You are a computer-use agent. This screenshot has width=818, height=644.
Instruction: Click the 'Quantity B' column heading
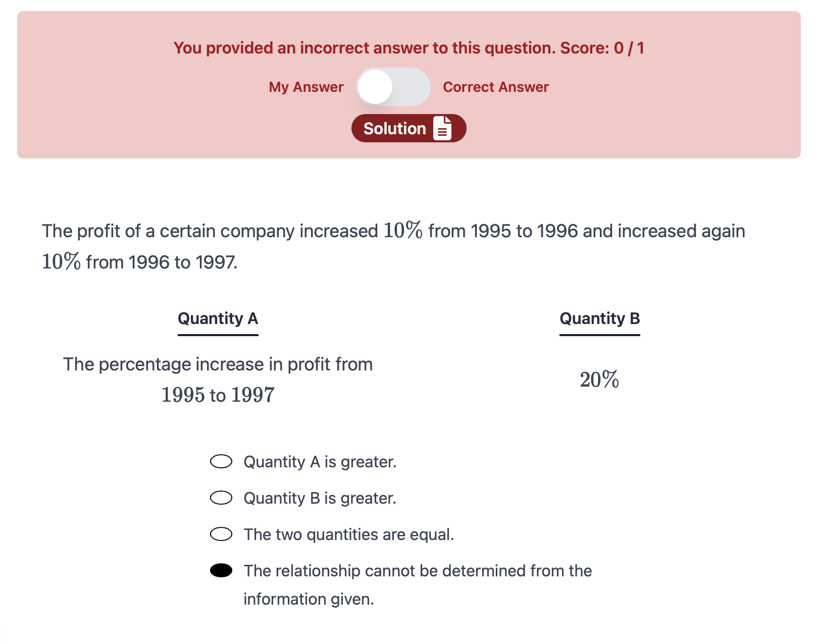pyautogui.click(x=599, y=318)
